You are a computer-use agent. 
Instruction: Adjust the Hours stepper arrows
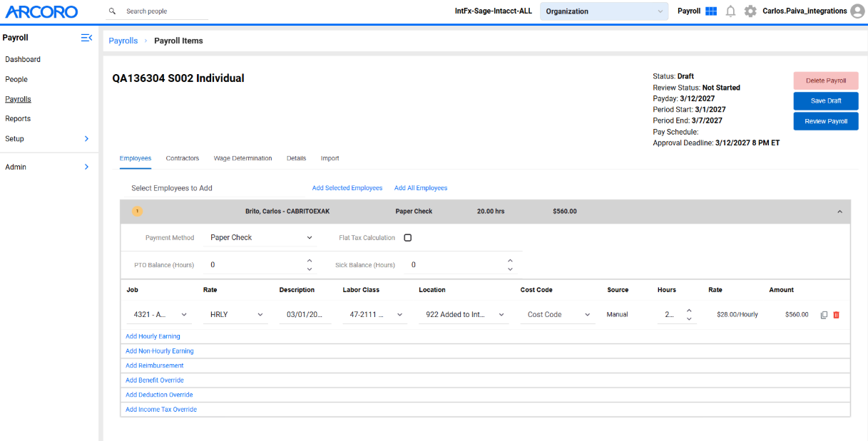pos(689,315)
